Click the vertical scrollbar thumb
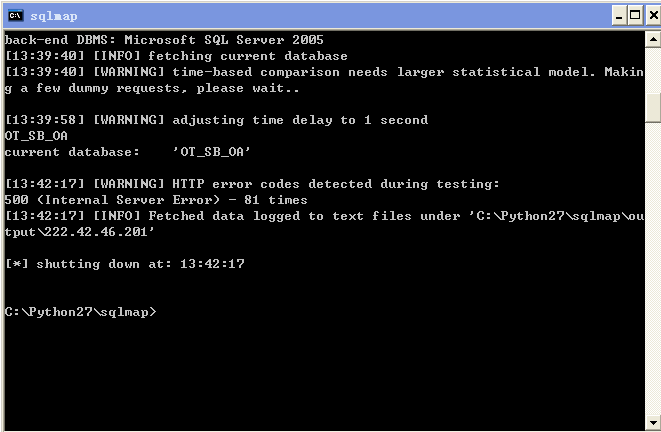Screen dimensions: 661x432 point(653,107)
